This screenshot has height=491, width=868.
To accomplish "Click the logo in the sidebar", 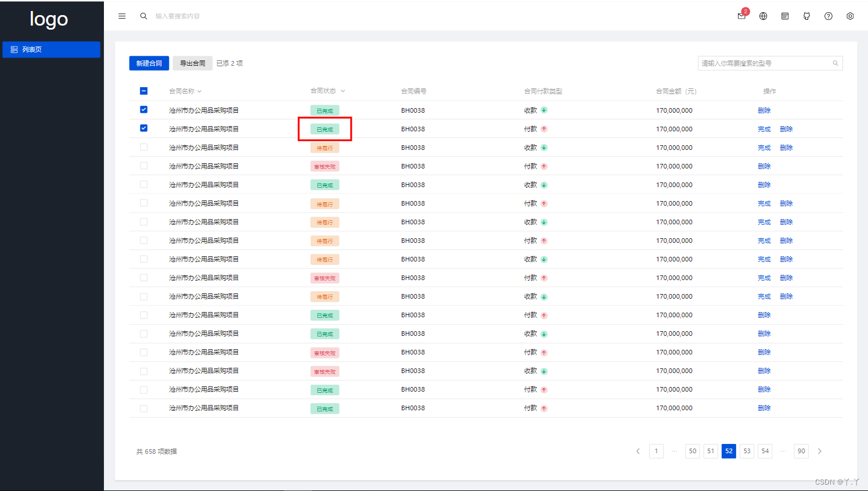I will click(x=49, y=19).
